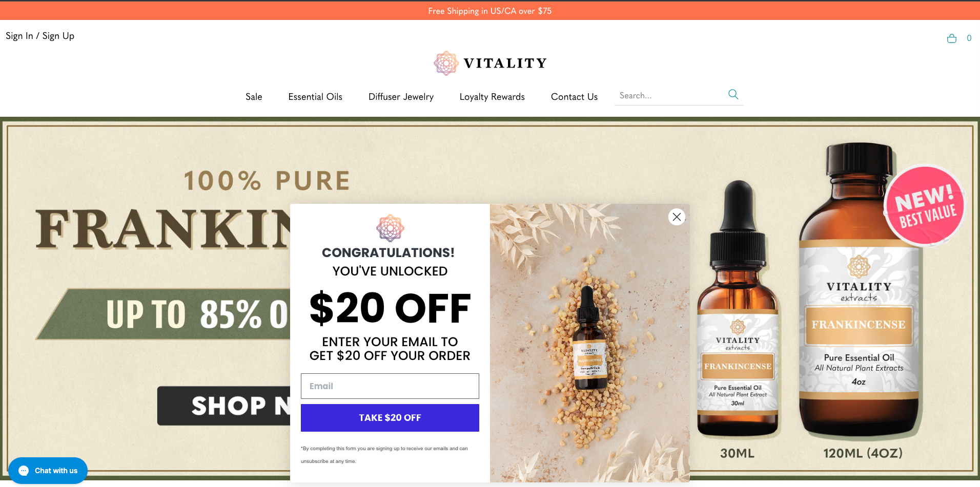Click the Vitality logo in header
980x487 pixels.
(490, 63)
